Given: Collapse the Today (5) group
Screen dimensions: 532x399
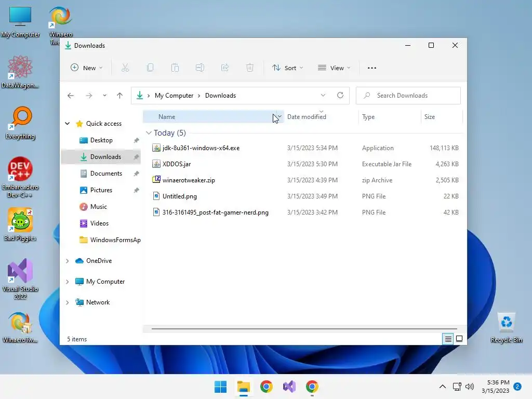Looking at the screenshot, I should click(x=148, y=133).
